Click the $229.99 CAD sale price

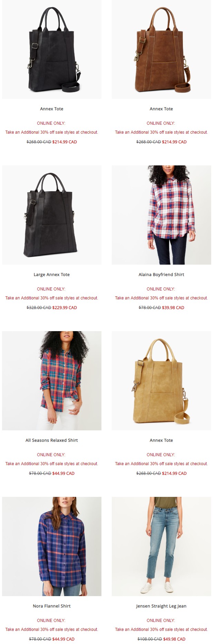65,308
